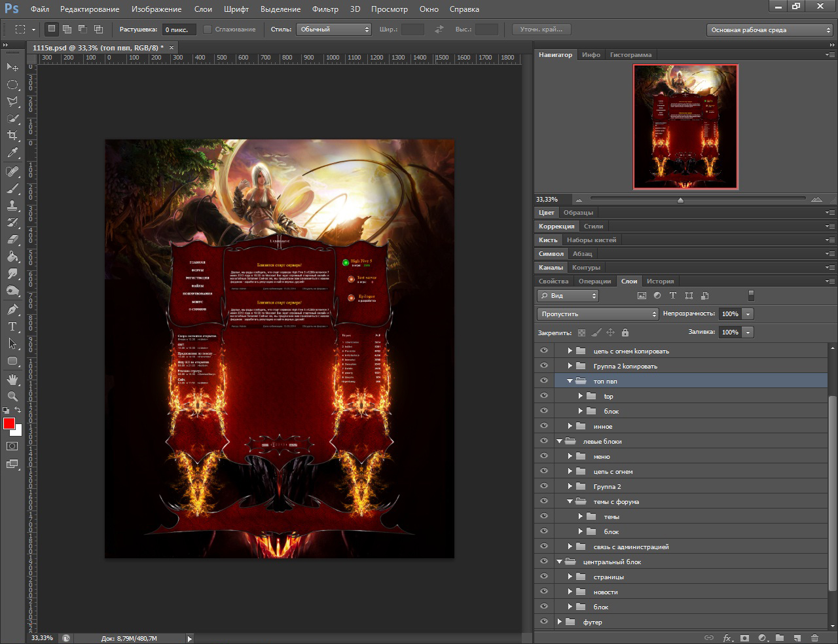Select the History Brush tool
This screenshot has height=644, width=838.
pyautogui.click(x=12, y=223)
